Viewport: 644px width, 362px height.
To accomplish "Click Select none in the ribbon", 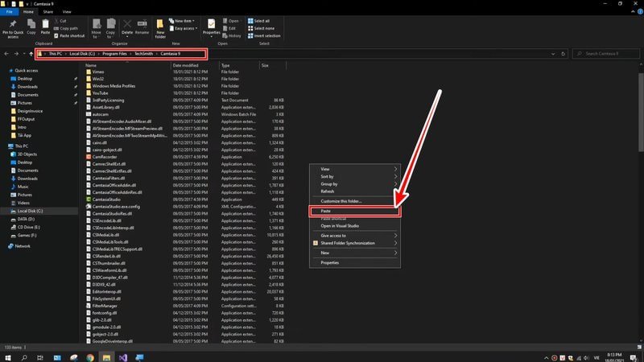I will (x=261, y=28).
